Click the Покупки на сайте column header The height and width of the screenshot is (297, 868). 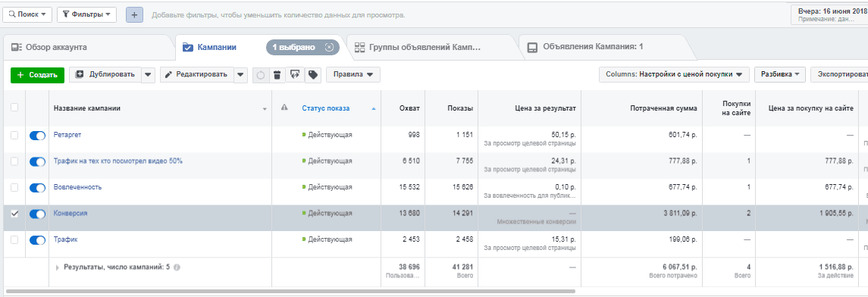pyautogui.click(x=737, y=108)
